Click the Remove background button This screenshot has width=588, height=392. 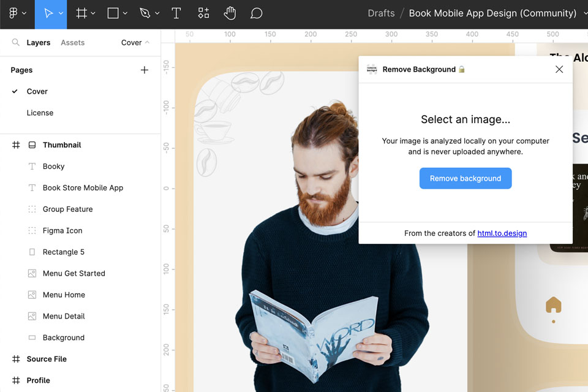466,178
